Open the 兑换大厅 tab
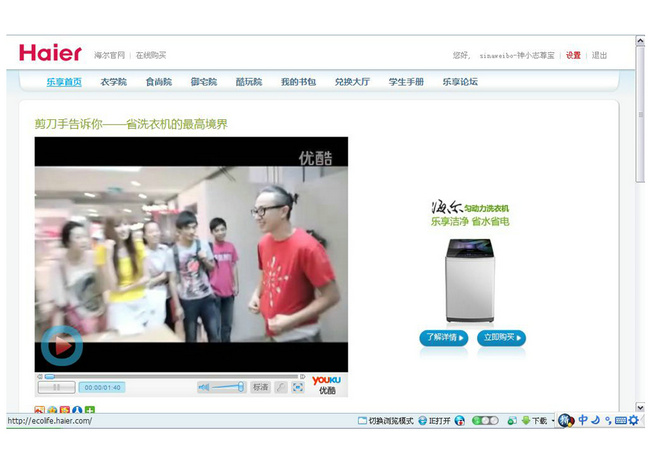The image size is (650, 459). coord(352,82)
